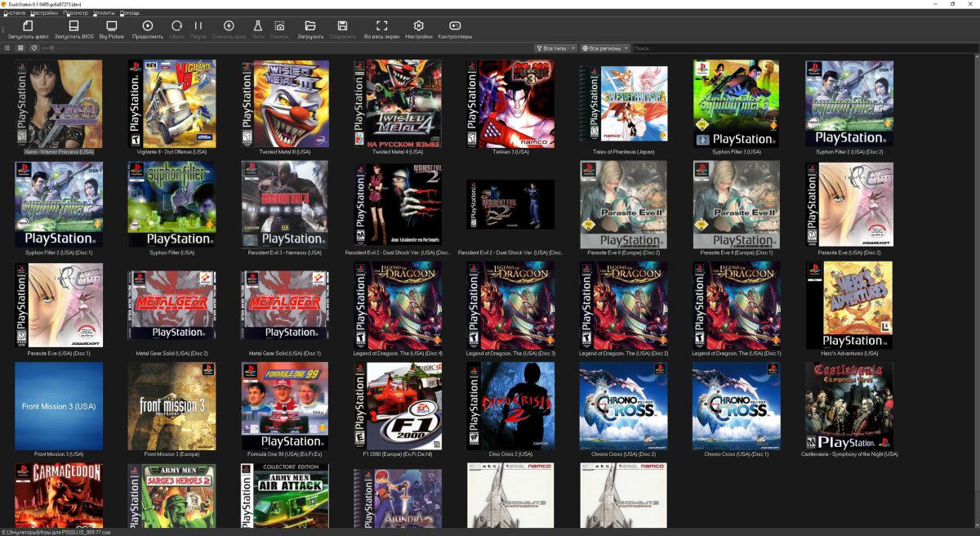Click the Поиск search field
980x536 pixels.
coord(804,48)
